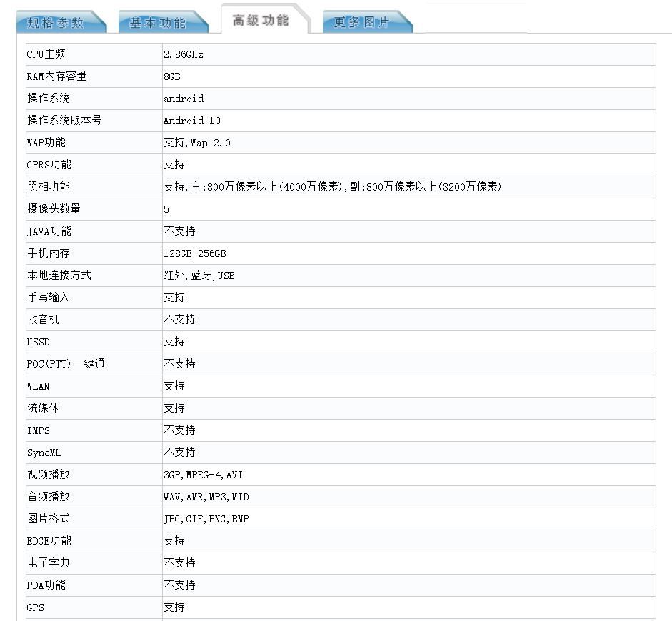
Task: Click 不支持 in the SyncML row
Action: 179,453
